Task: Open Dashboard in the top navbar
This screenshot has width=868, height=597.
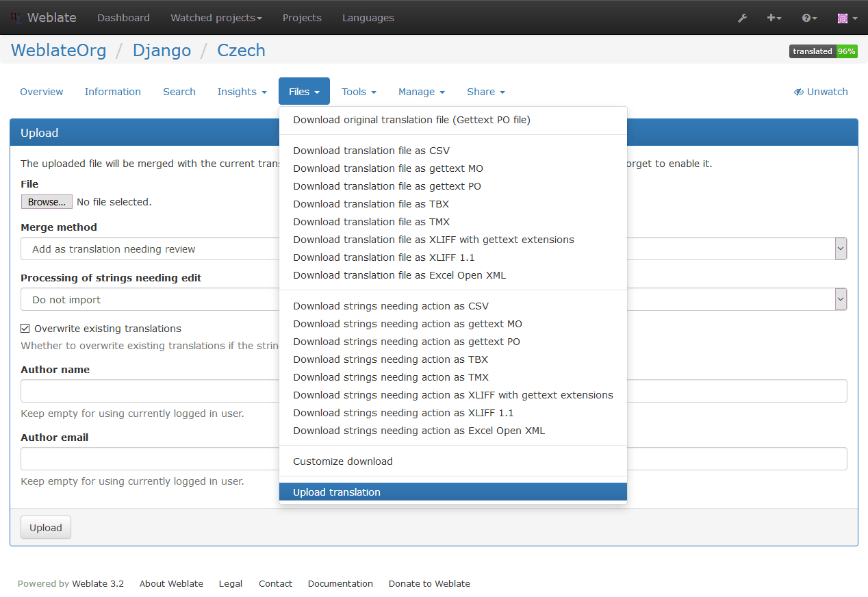Action: (x=123, y=18)
